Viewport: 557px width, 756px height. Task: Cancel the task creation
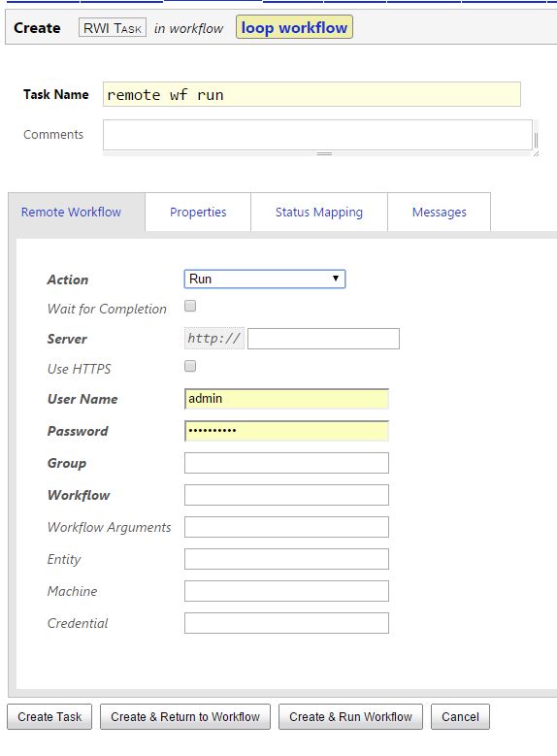pyautogui.click(x=460, y=717)
